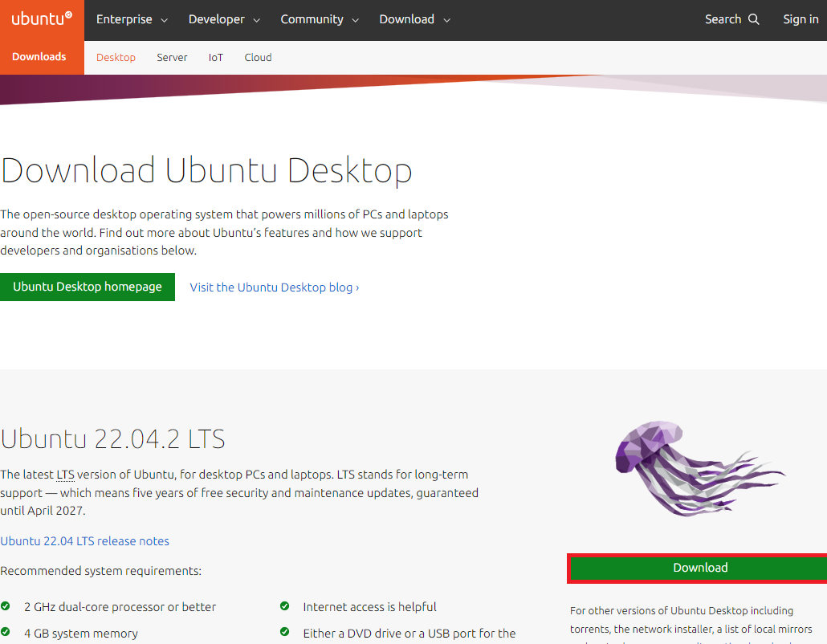
Task: Open the Download top menu
Action: pyautogui.click(x=415, y=19)
